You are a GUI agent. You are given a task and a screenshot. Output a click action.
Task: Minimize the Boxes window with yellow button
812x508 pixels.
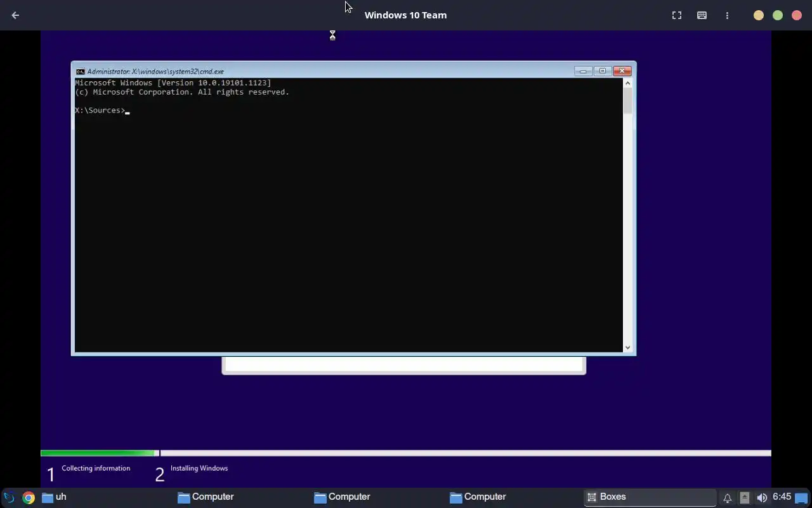[759, 15]
